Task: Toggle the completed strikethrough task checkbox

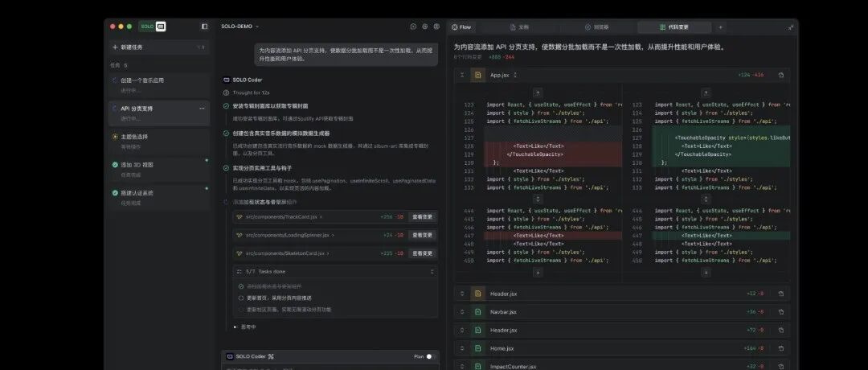Action: [x=241, y=286]
